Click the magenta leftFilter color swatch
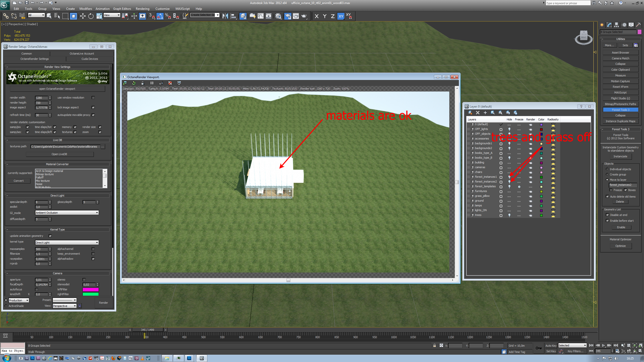This screenshot has width=644, height=362. click(x=91, y=289)
